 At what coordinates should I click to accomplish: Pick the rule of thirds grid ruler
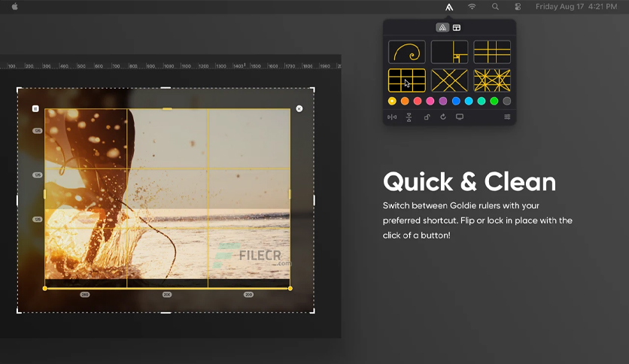407,80
